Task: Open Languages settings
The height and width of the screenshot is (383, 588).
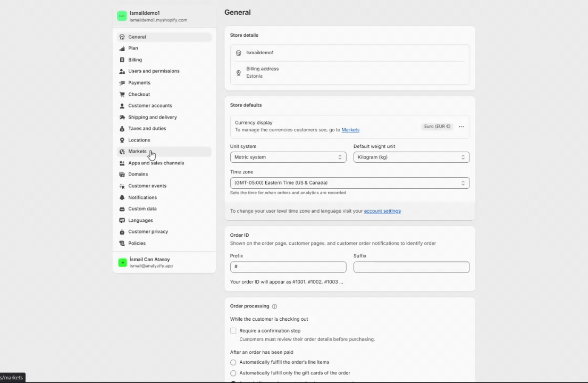Action: coord(164,221)
